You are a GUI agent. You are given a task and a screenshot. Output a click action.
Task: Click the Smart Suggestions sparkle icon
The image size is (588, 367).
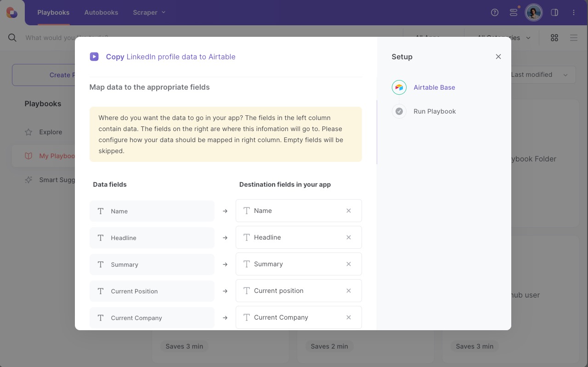tap(28, 180)
